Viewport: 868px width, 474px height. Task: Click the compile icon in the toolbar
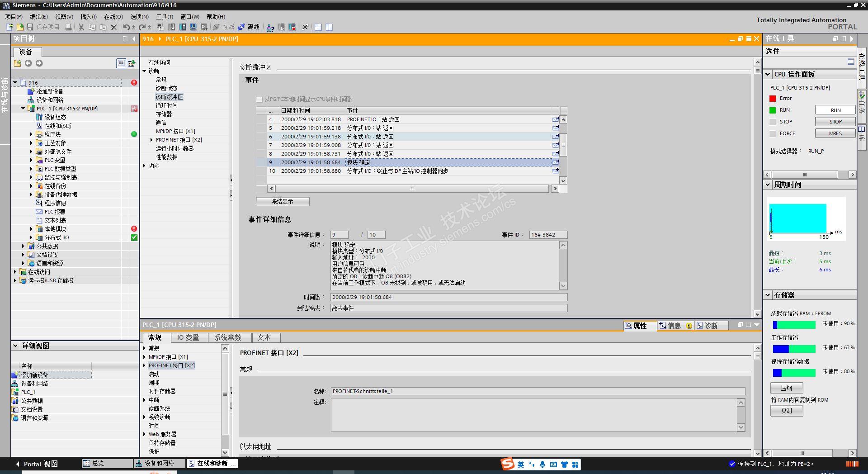161,27
